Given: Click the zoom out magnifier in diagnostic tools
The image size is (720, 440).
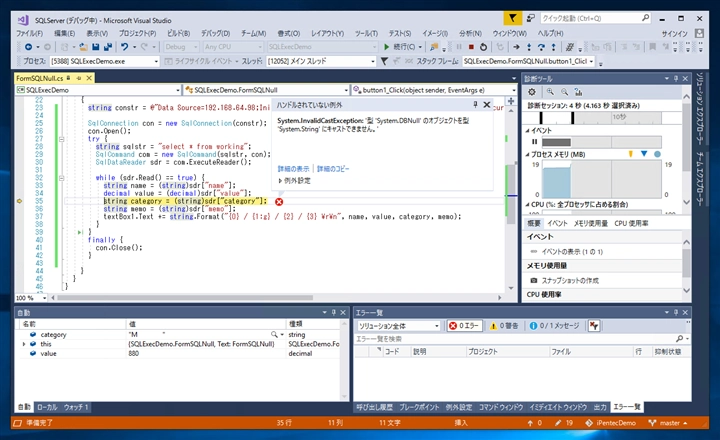Looking at the screenshot, I should click(x=564, y=92).
